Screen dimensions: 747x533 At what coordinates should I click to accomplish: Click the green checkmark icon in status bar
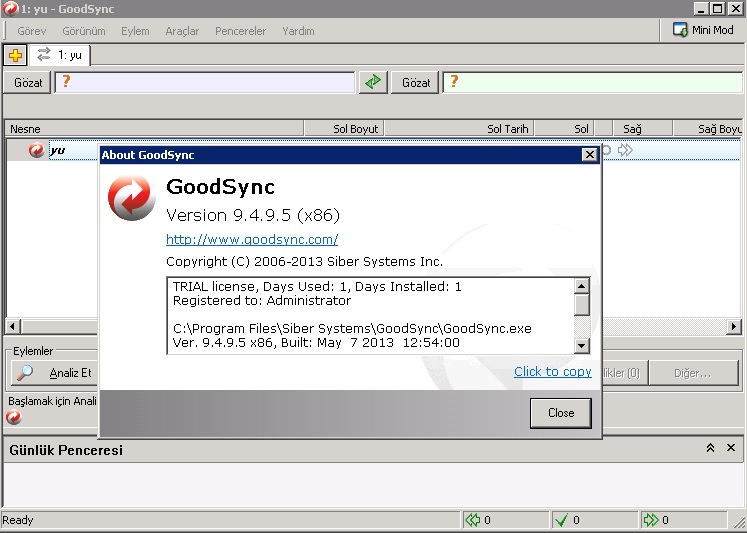[x=561, y=520]
